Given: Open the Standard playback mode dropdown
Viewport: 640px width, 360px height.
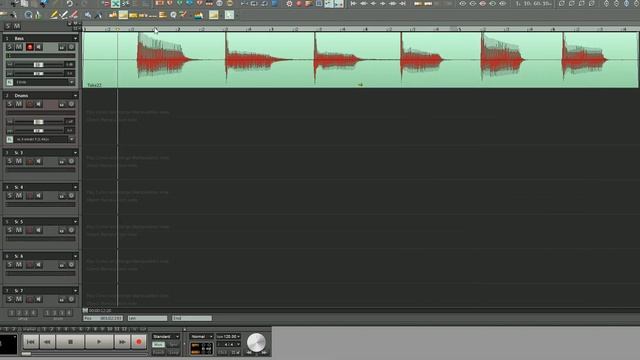Looking at the screenshot, I should (166, 336).
